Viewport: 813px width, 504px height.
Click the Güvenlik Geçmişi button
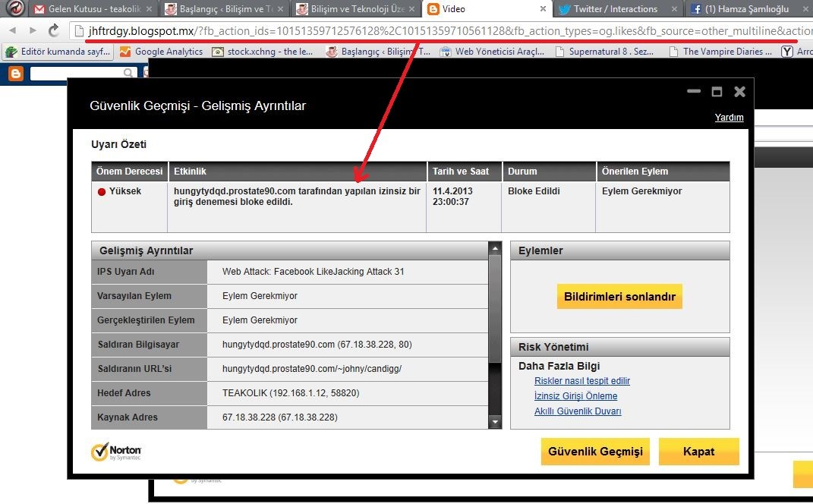point(595,452)
